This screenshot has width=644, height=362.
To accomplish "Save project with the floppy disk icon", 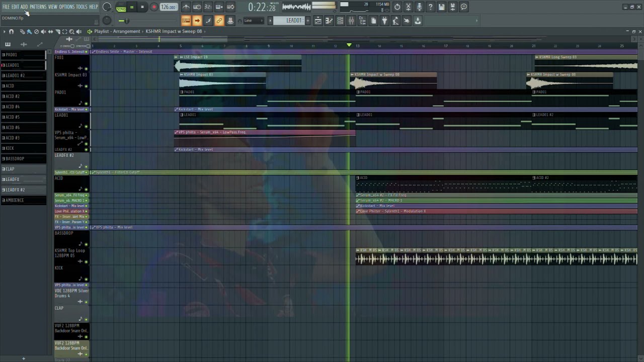I will pos(442,7).
